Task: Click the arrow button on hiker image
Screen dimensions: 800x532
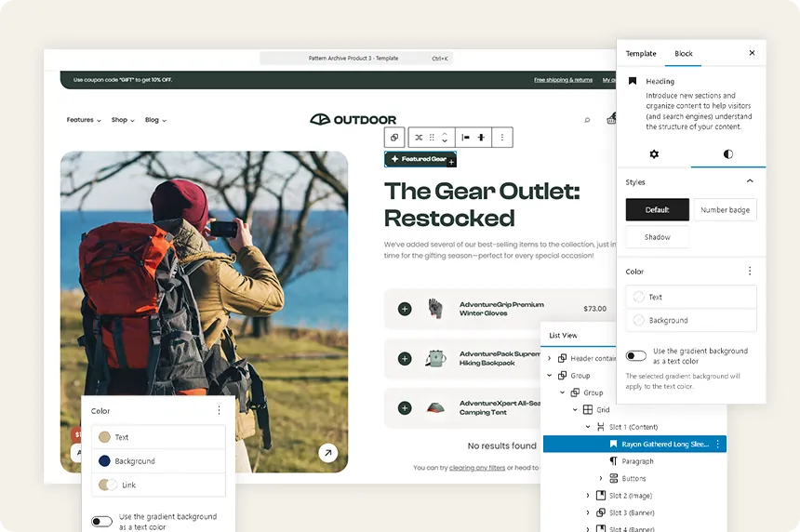Action: click(x=328, y=452)
